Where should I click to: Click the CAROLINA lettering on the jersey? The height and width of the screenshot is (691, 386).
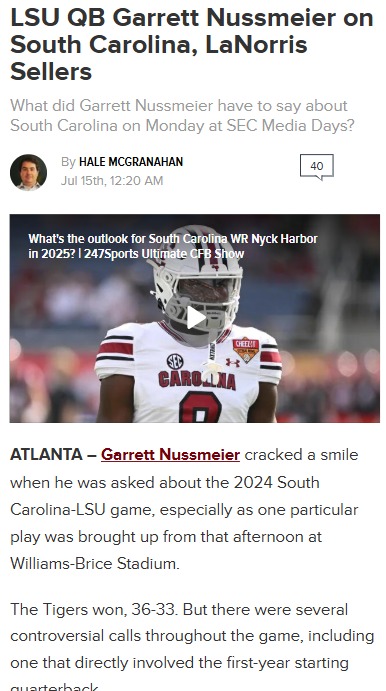197,380
